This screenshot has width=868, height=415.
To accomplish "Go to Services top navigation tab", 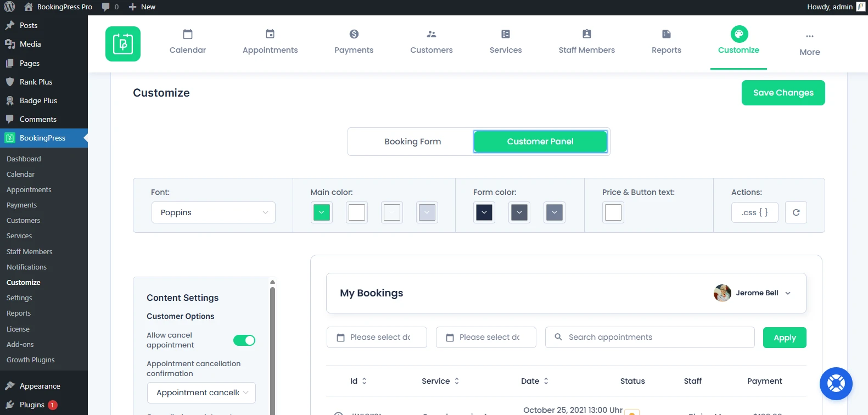I will point(506,42).
